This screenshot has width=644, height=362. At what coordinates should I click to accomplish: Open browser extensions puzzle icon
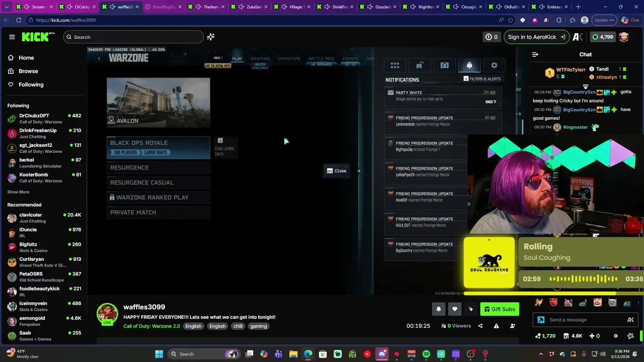(x=559, y=20)
